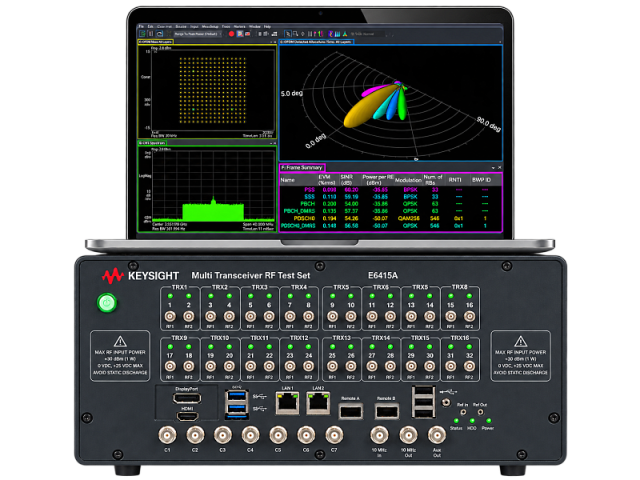
Task: Open the Input menu
Action: click(x=194, y=26)
